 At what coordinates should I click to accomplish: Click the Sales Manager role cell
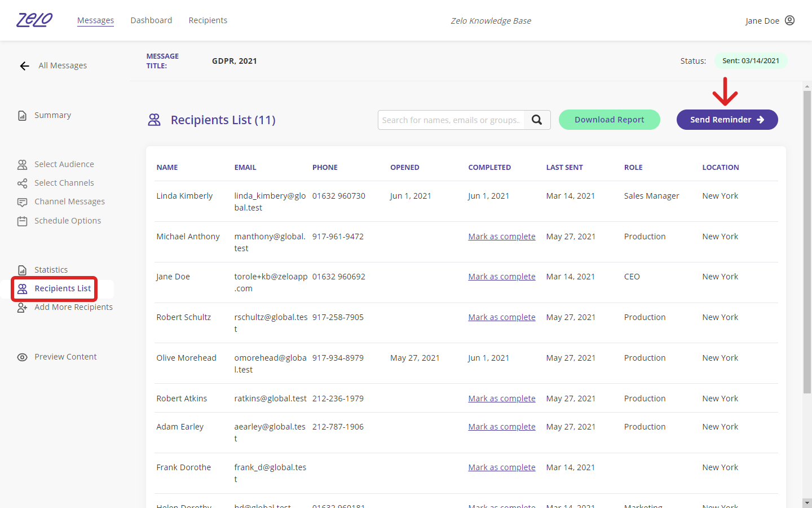tap(651, 196)
